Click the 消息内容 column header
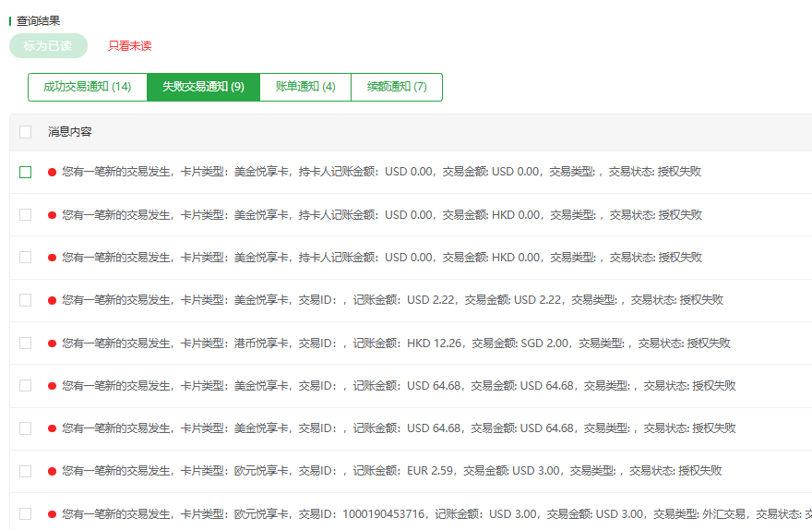This screenshot has height=530, width=812. pos(70,132)
